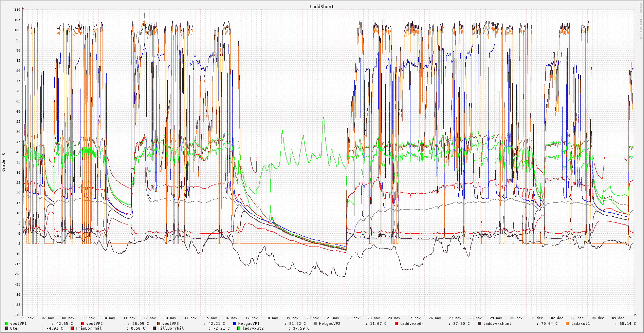Click the dark Ute legend swatch
Viewport: 644px width, 333px height.
(7, 328)
